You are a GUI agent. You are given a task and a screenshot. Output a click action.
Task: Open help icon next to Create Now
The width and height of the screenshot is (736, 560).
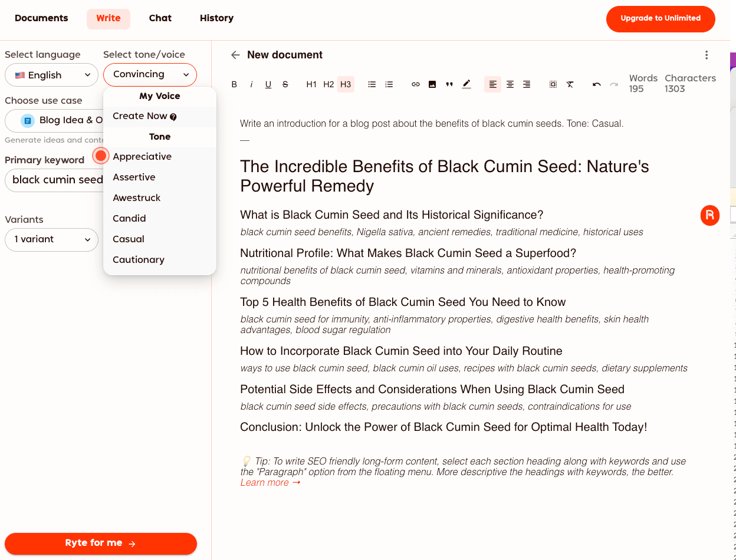[173, 117]
